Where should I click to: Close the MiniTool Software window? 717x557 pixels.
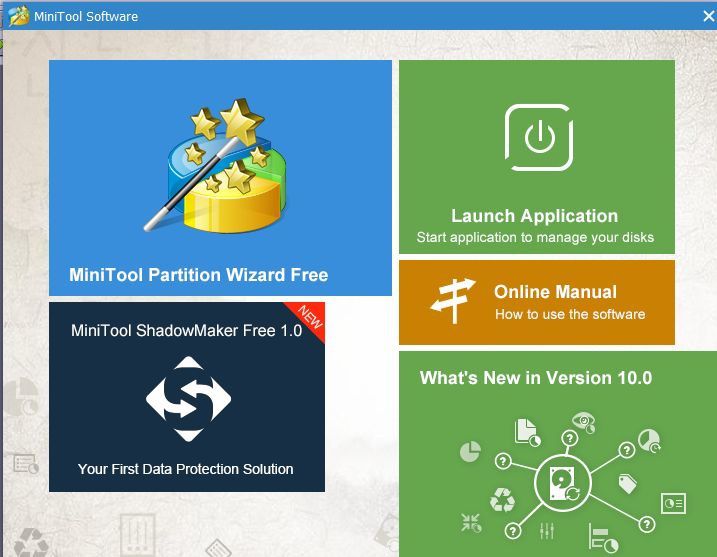708,16
